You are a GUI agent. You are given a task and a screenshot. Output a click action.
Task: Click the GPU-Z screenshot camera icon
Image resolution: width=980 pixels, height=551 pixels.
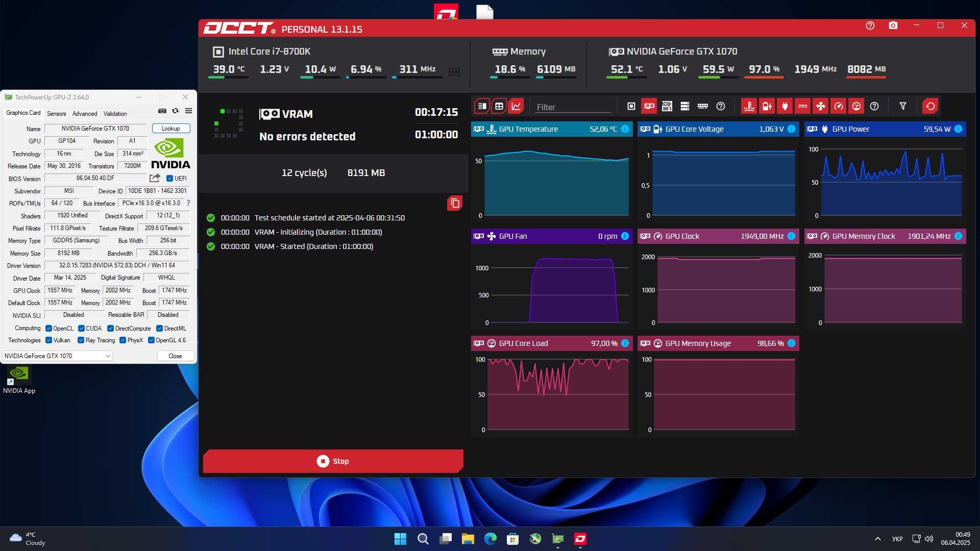[x=162, y=111]
